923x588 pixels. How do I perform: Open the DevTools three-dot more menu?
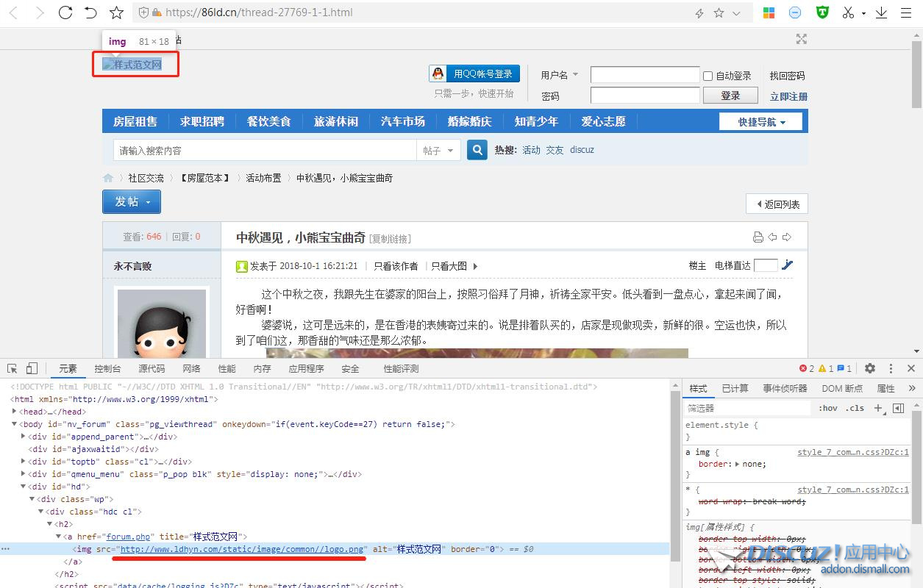[x=891, y=368]
